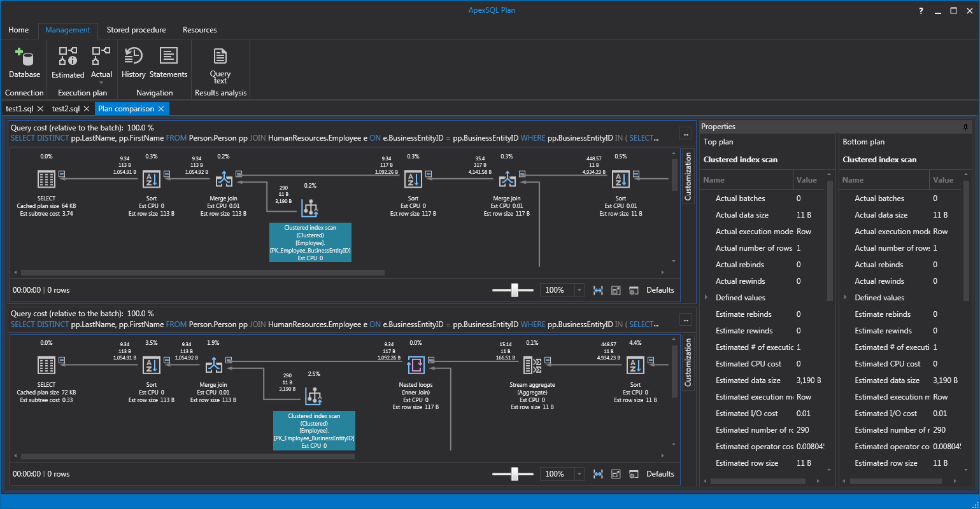
Task: Open Customization side tab of bottom plan
Action: (688, 363)
